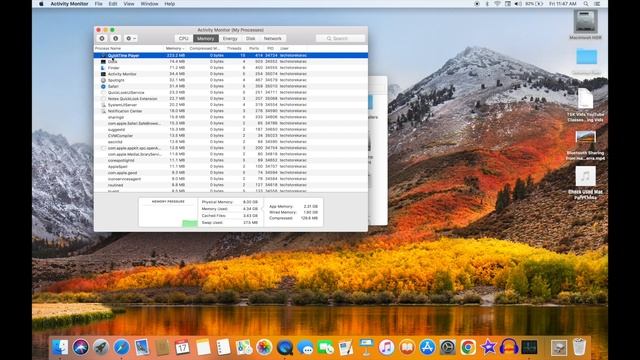The height and width of the screenshot is (360, 640).
Task: Select the AppleSpell process row
Action: click(x=231, y=167)
